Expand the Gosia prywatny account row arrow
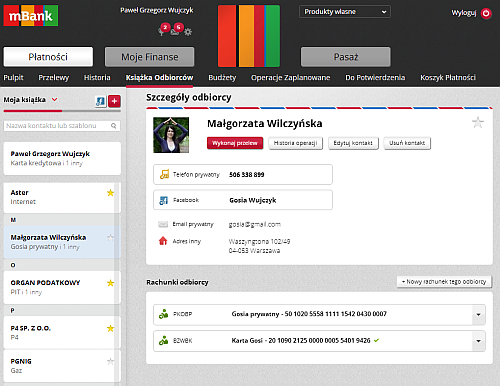The image size is (500, 386). pos(479,314)
